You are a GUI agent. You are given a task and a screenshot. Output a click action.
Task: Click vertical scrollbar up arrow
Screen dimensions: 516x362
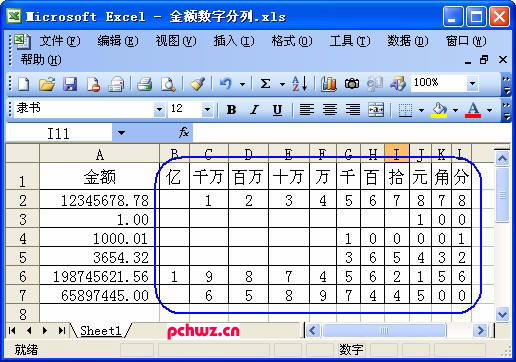pos(502,159)
